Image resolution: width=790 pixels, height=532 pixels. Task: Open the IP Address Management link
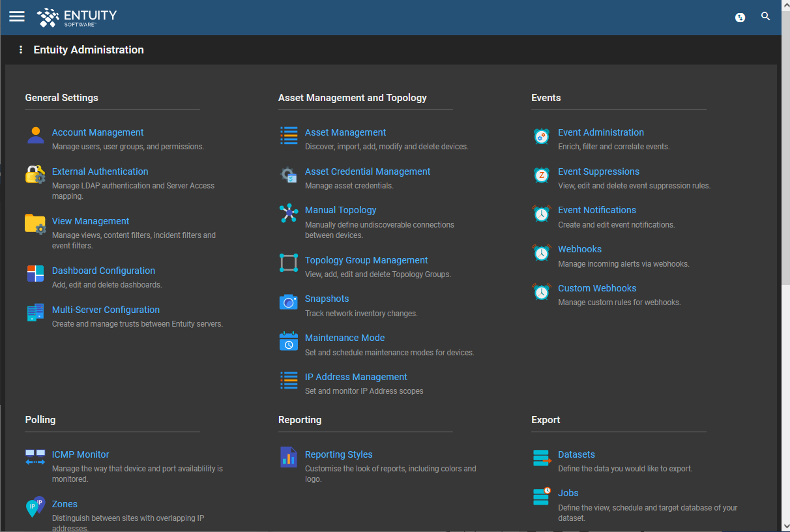pos(356,377)
